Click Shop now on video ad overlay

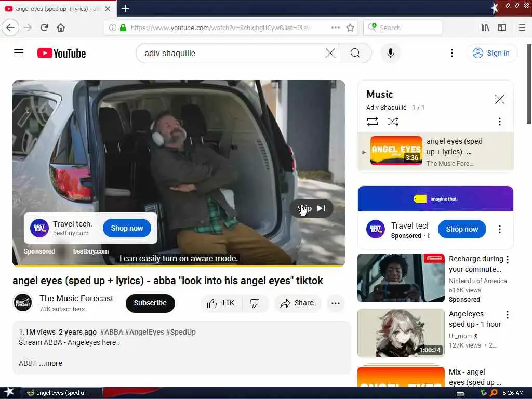click(x=127, y=228)
